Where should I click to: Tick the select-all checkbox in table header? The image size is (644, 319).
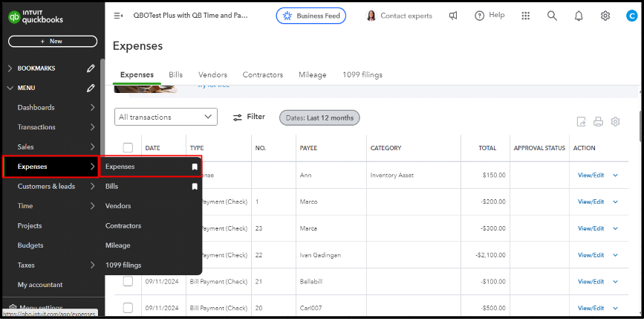tap(128, 148)
